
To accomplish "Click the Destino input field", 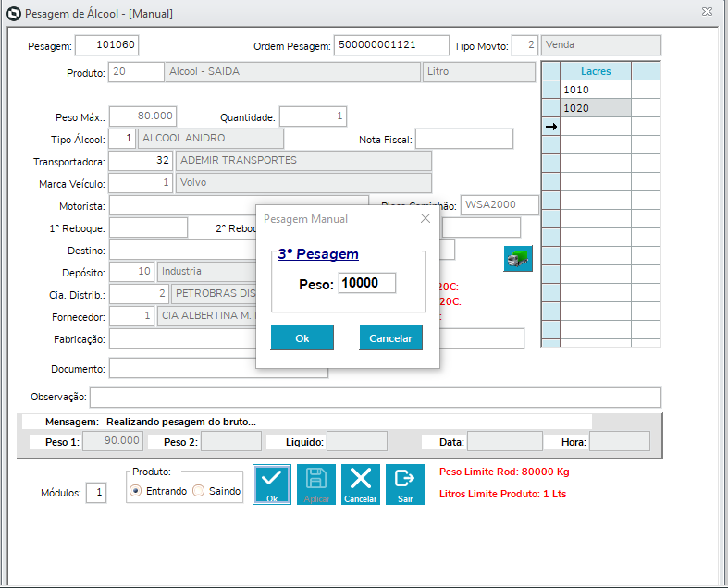I will pos(182,251).
